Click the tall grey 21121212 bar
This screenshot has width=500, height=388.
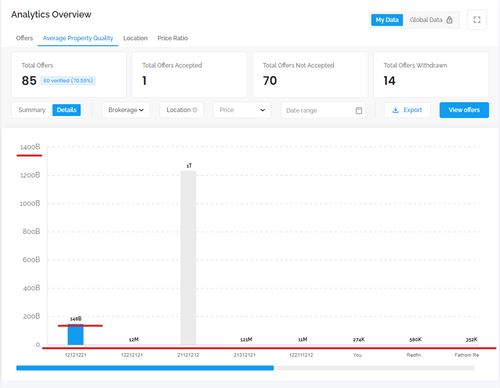[188, 258]
